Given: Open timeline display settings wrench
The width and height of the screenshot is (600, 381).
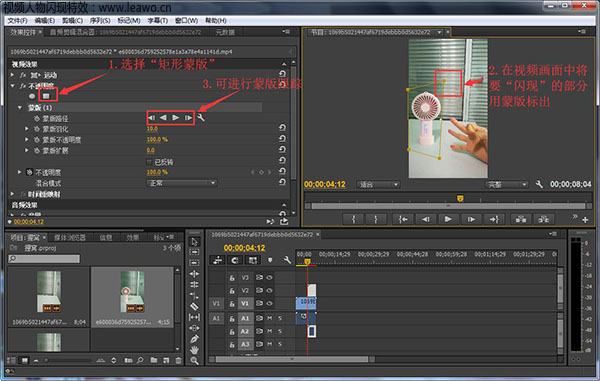Looking at the screenshot, I should (x=287, y=260).
